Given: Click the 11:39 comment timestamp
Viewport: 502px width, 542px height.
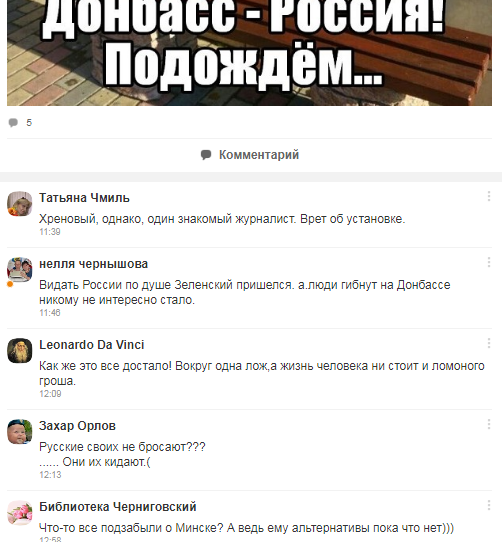Looking at the screenshot, I should click(50, 232).
